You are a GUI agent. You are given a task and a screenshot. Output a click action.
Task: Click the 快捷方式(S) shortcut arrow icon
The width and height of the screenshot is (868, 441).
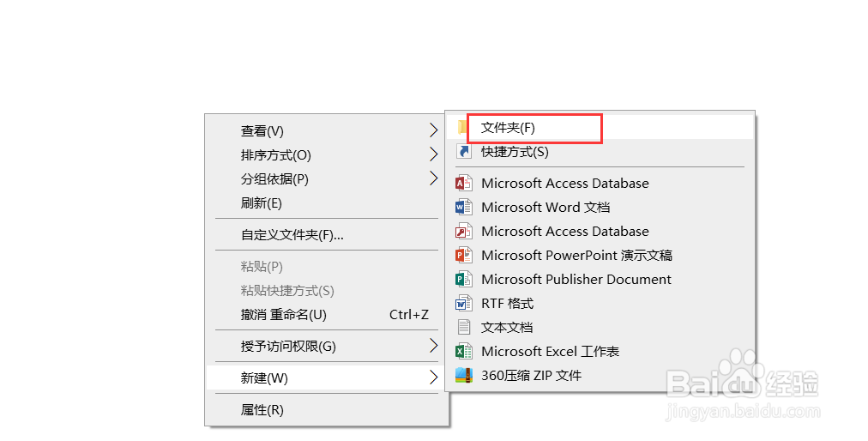point(463,152)
